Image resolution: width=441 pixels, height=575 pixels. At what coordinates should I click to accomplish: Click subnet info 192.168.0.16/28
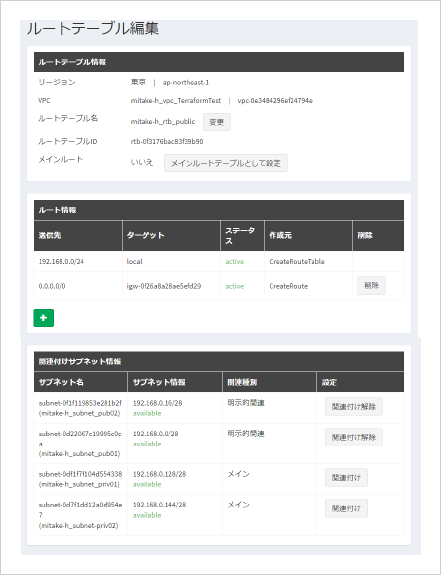157,403
